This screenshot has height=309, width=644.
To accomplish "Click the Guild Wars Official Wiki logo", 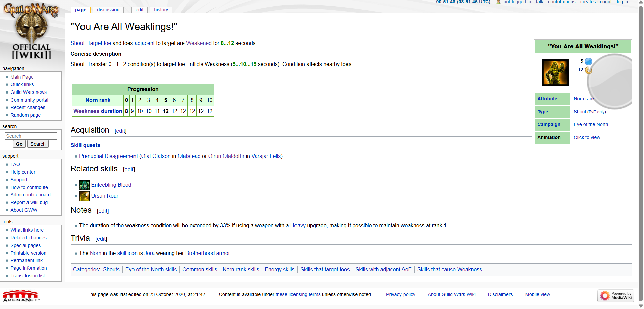I will (x=31, y=31).
